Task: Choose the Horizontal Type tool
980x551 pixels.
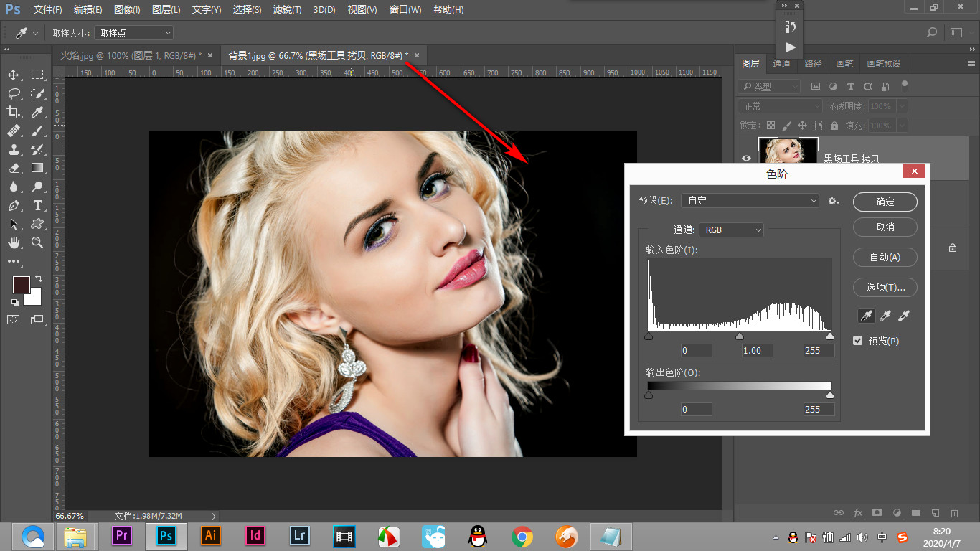Action: point(37,206)
